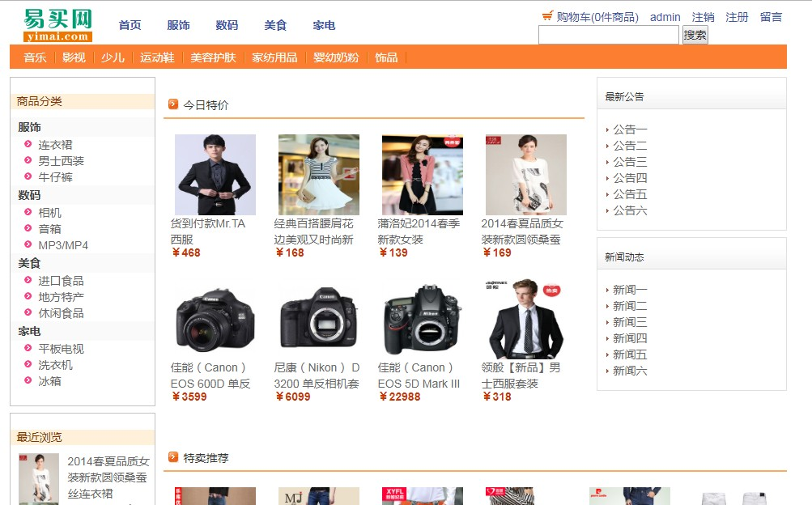Click the 注销 logout link
Image resolution: width=812 pixels, height=505 pixels.
[x=703, y=17]
